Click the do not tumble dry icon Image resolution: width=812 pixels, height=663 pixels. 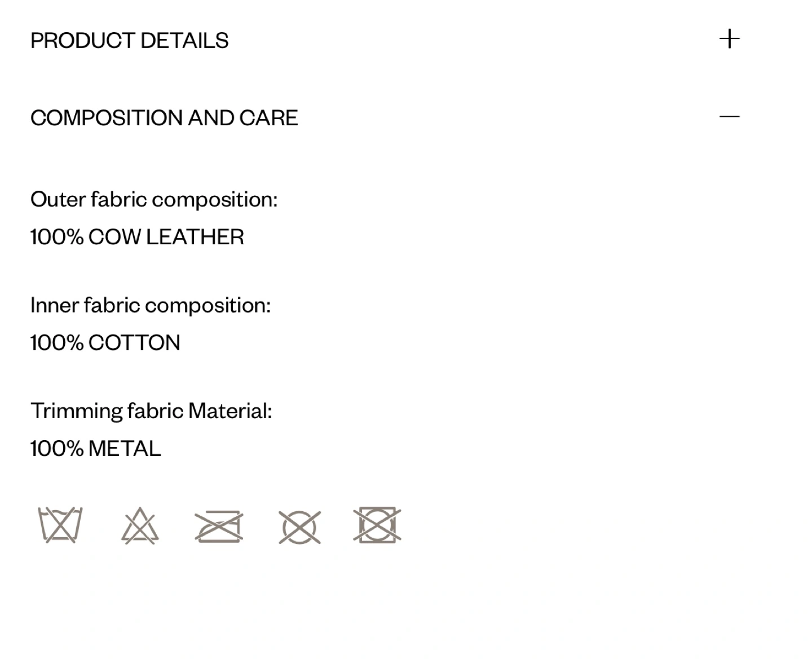point(377,525)
